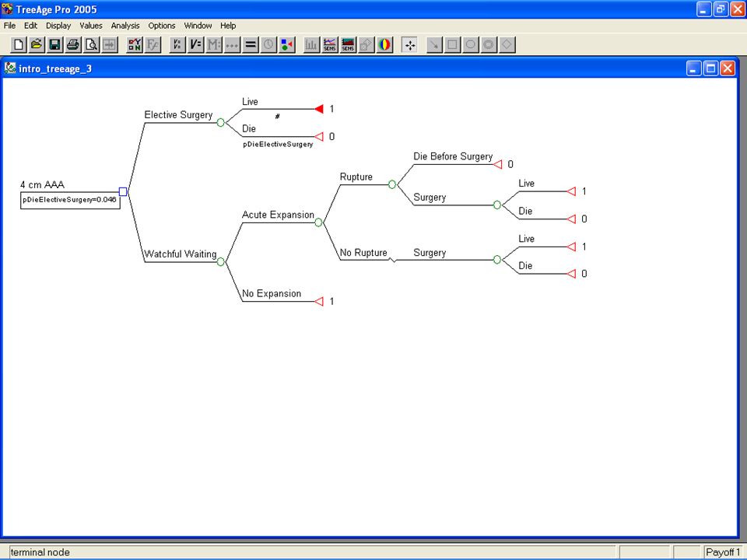This screenshot has width=747, height=560.
Task: Click the multicolored circle toolbar icon
Action: tap(384, 45)
